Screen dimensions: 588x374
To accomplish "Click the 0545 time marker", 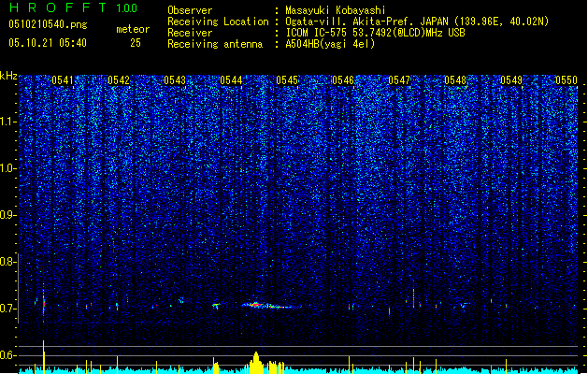I will click(x=287, y=80).
